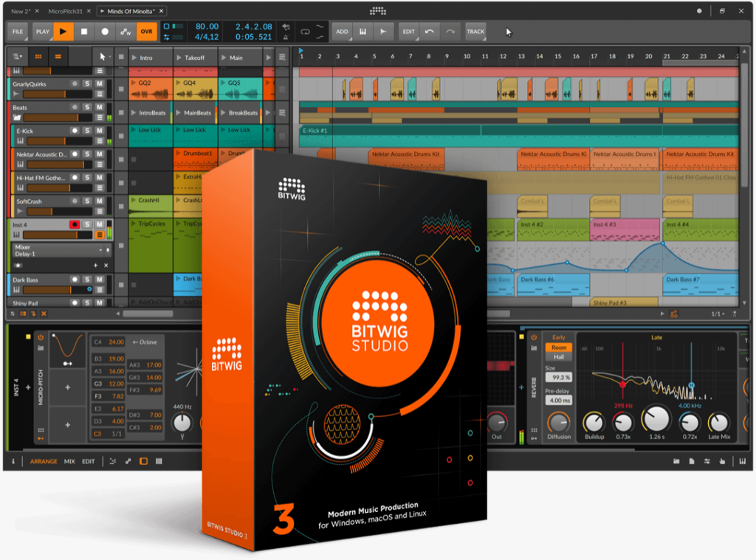The height and width of the screenshot is (560, 756).
Task: Click bar 9 on the timeline ruler
Action: [447, 56]
